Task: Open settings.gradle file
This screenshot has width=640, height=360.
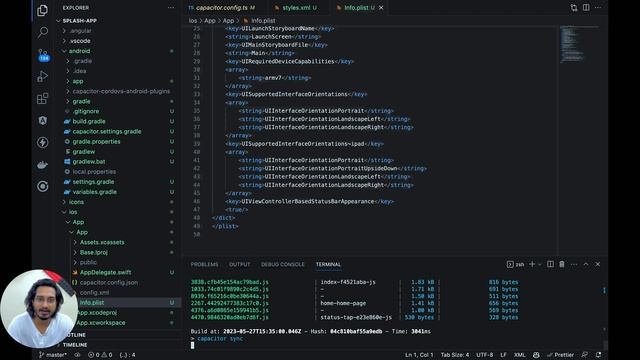Action: point(93,182)
